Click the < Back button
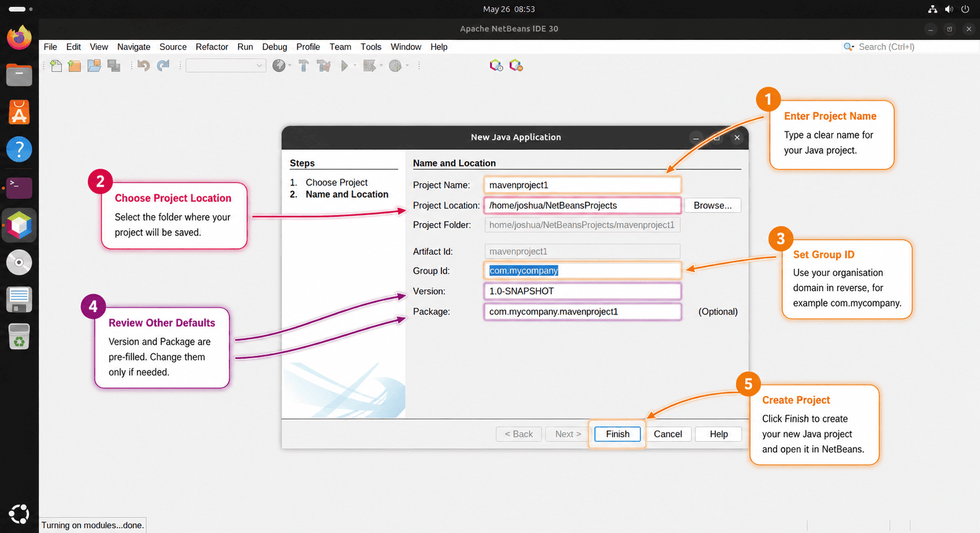980x533 pixels. [x=519, y=434]
